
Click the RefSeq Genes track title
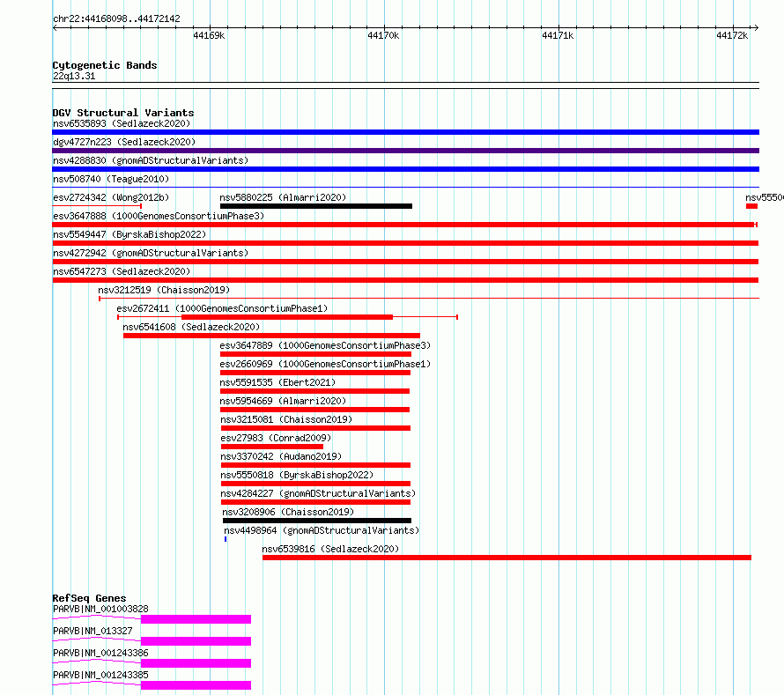pos(89,598)
